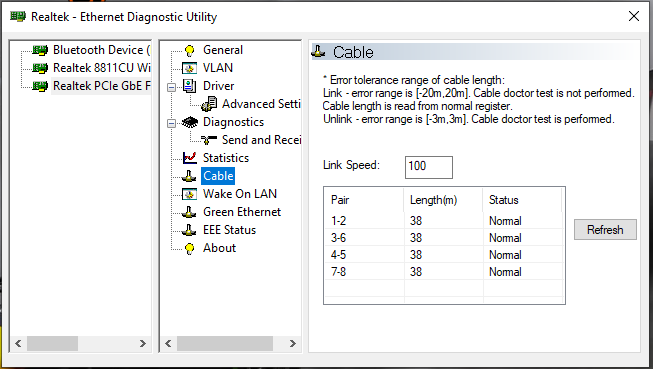This screenshot has width=653, height=369.
Task: Open Send and Receive diagnostics
Action: tap(261, 140)
